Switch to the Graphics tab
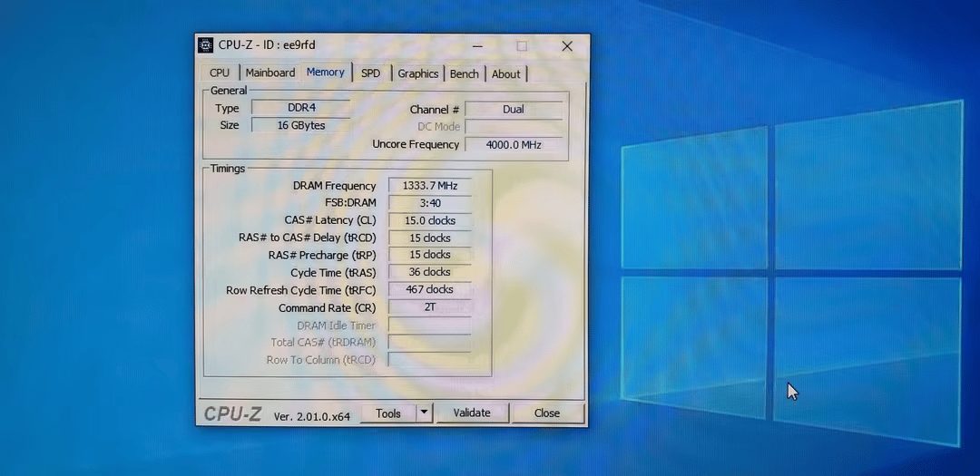The width and height of the screenshot is (980, 476). click(418, 73)
